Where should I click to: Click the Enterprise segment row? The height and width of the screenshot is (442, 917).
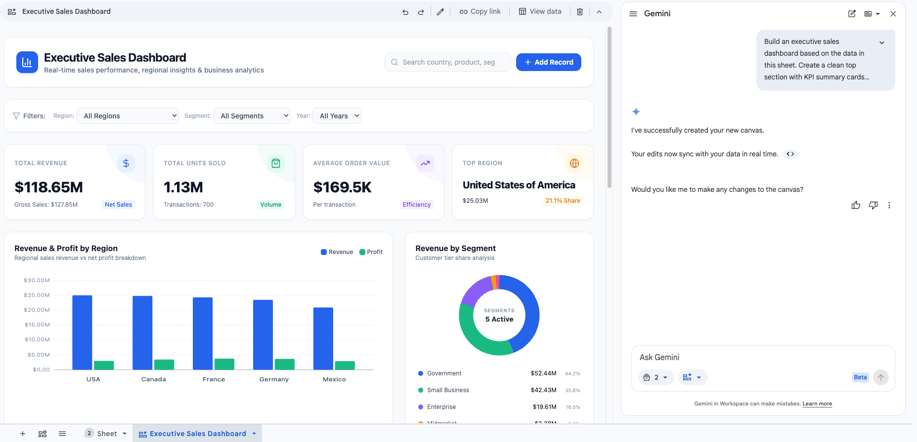(x=499, y=406)
